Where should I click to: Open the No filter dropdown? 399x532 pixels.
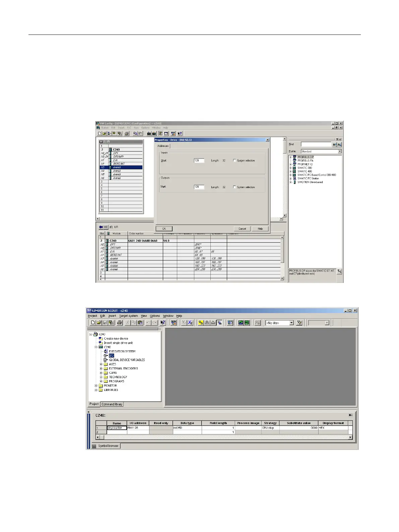[291, 323]
